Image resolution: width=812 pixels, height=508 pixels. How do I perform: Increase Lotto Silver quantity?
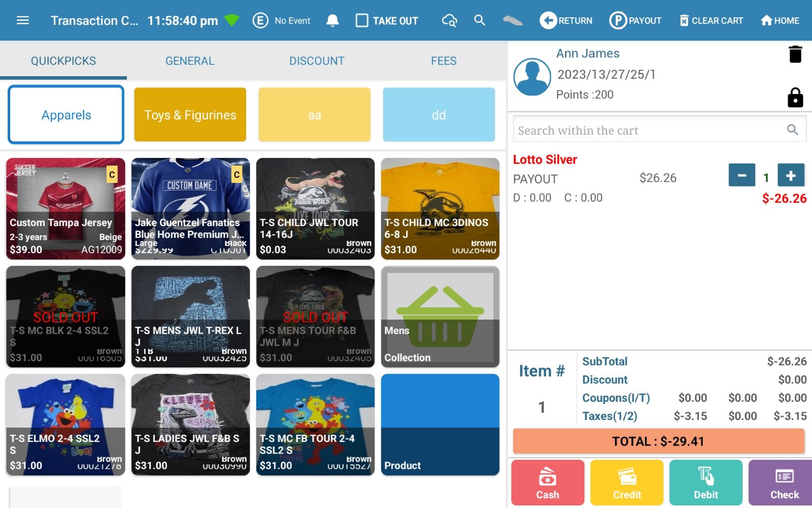(x=791, y=175)
